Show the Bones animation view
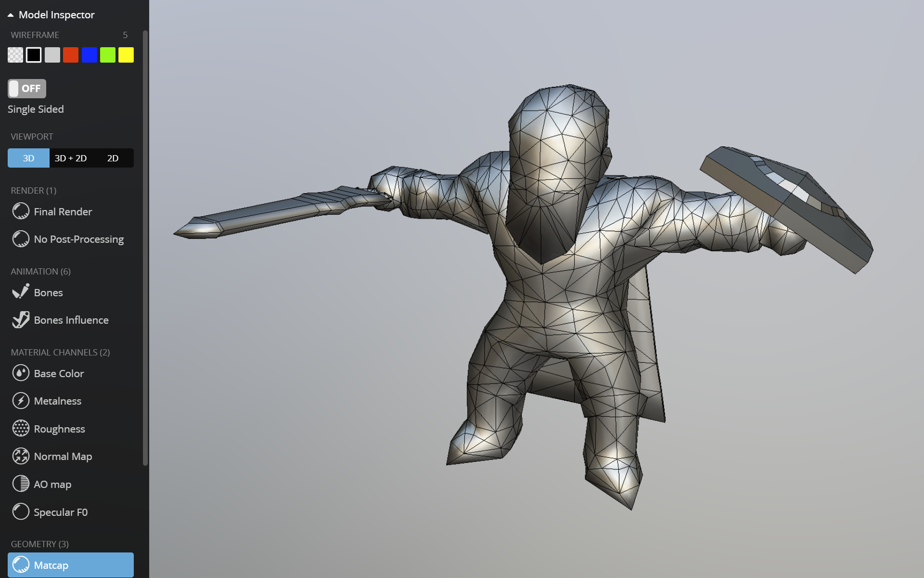 (48, 292)
